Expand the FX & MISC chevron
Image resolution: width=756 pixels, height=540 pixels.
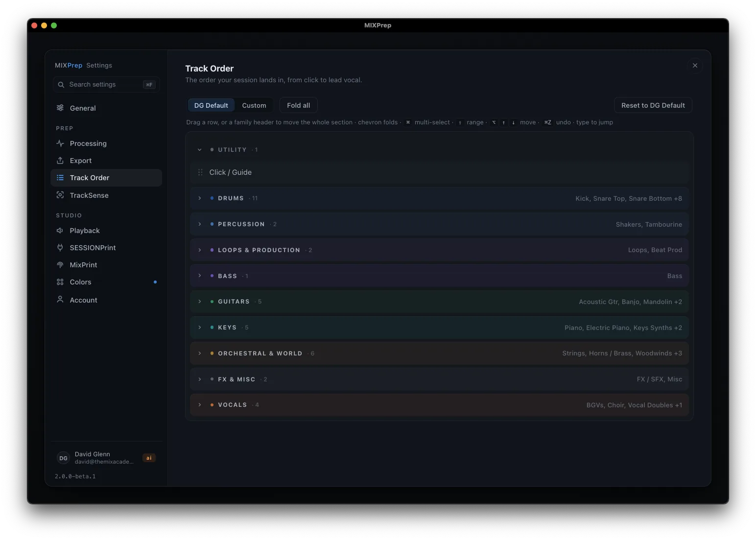pyautogui.click(x=200, y=379)
